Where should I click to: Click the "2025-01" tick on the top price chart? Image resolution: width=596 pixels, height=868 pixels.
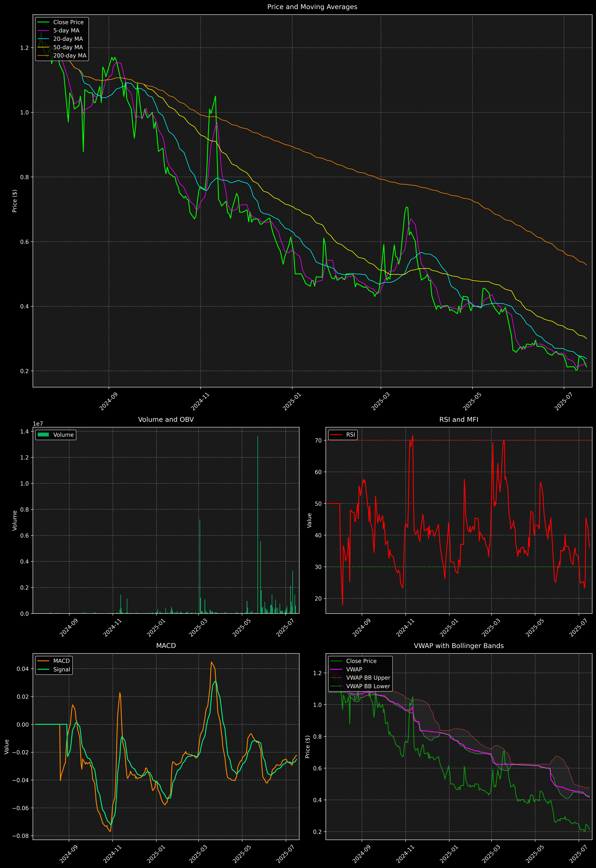coord(292,401)
